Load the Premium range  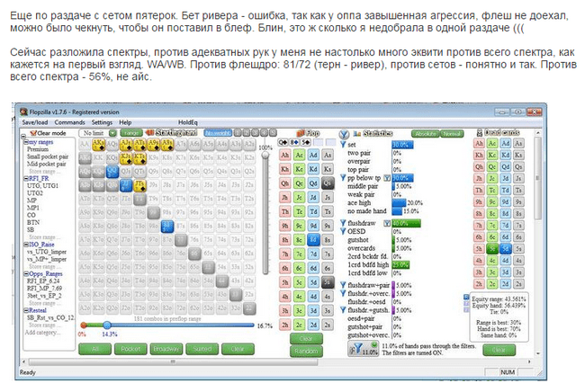point(38,149)
